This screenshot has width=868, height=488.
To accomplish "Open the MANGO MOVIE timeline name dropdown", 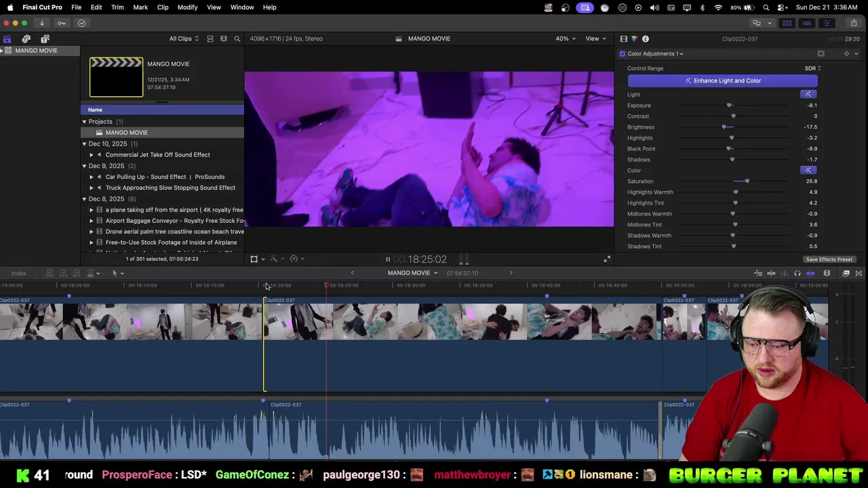I will 412,273.
